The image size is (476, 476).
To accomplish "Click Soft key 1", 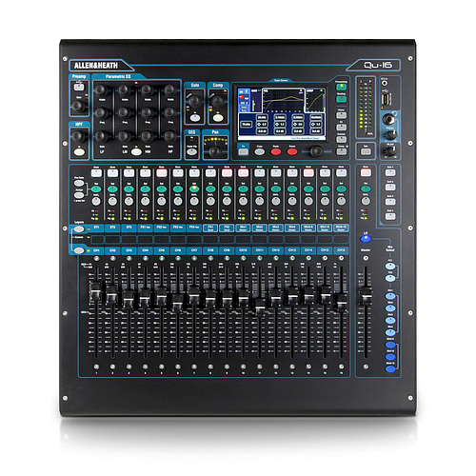I will pyautogui.click(x=390, y=173).
